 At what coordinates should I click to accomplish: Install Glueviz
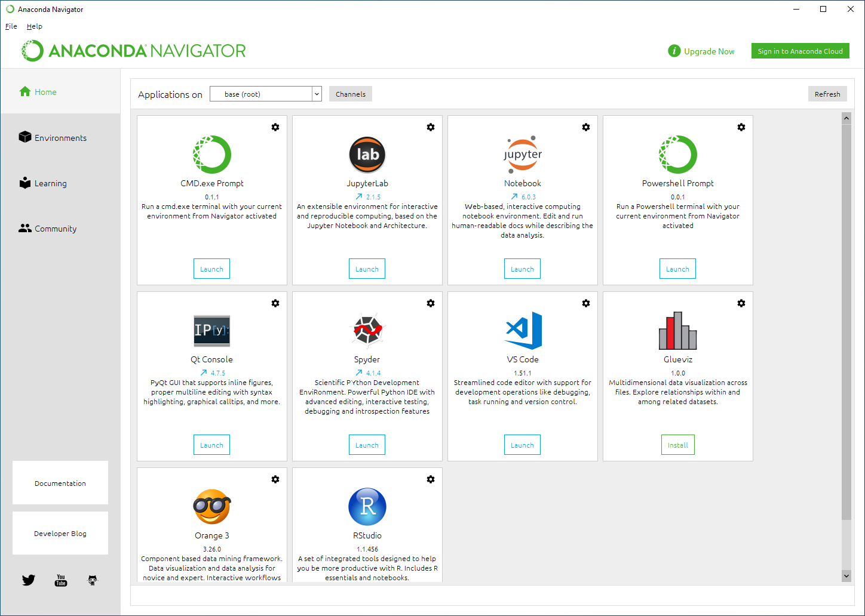click(x=678, y=445)
